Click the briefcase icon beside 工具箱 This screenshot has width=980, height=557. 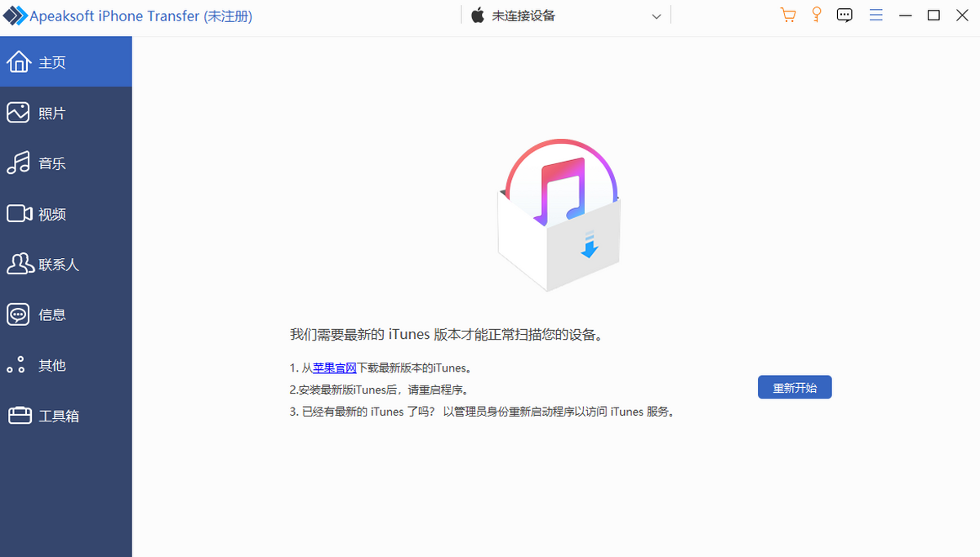pos(20,416)
